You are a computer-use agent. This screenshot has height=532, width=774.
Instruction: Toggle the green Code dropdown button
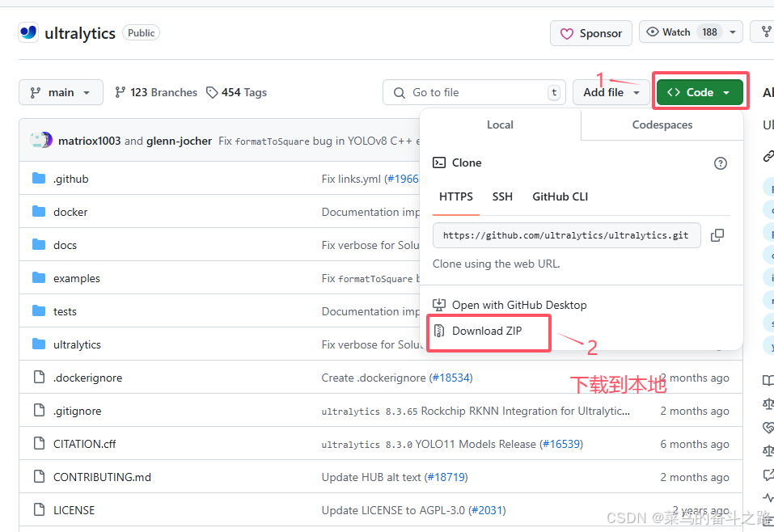(x=700, y=92)
